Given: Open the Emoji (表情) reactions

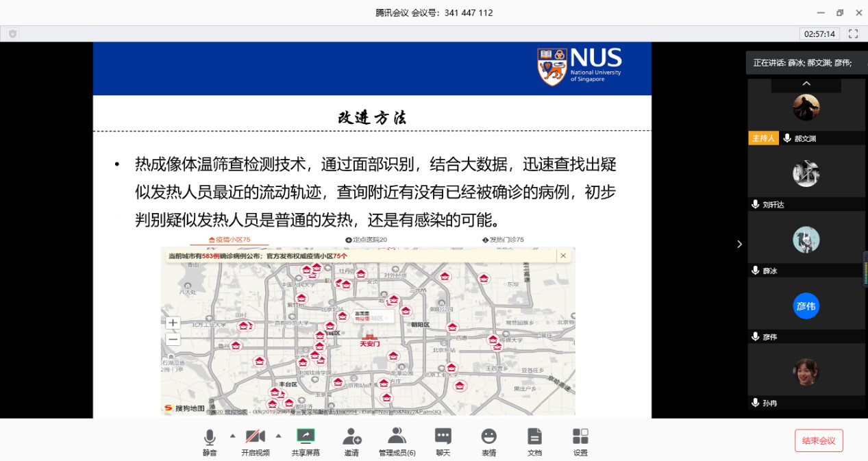Looking at the screenshot, I should click(488, 436).
